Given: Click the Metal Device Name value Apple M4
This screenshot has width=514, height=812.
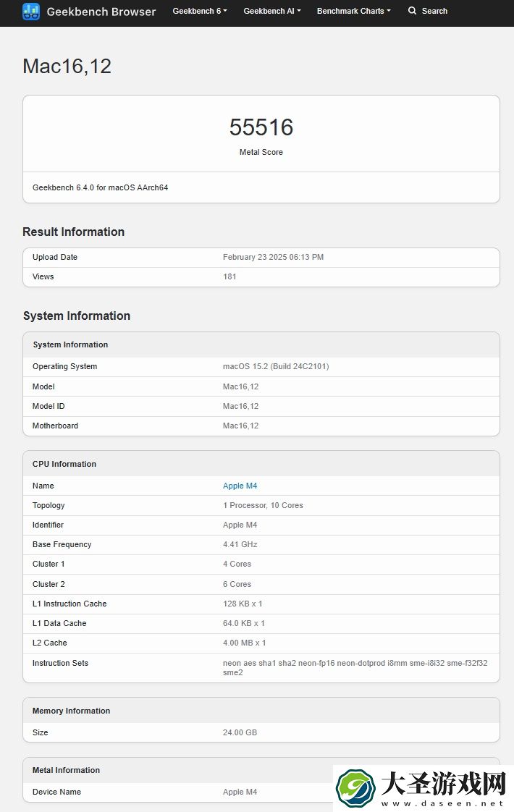Looking at the screenshot, I should [x=240, y=792].
